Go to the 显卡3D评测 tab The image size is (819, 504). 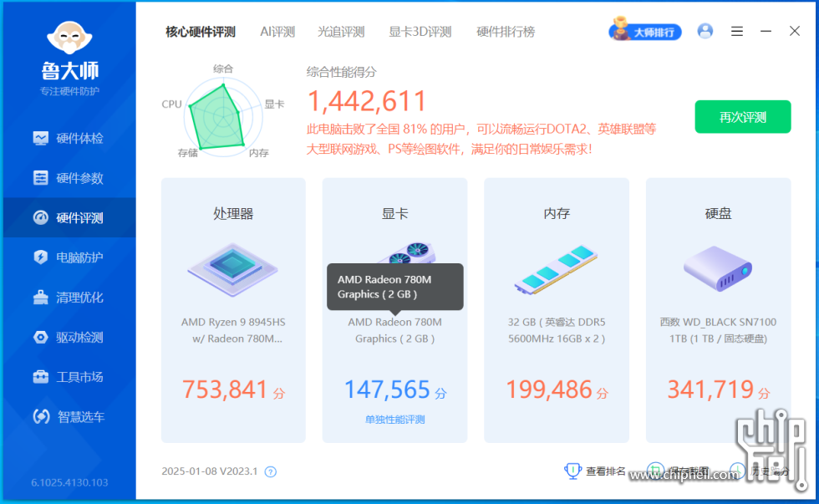click(x=420, y=32)
